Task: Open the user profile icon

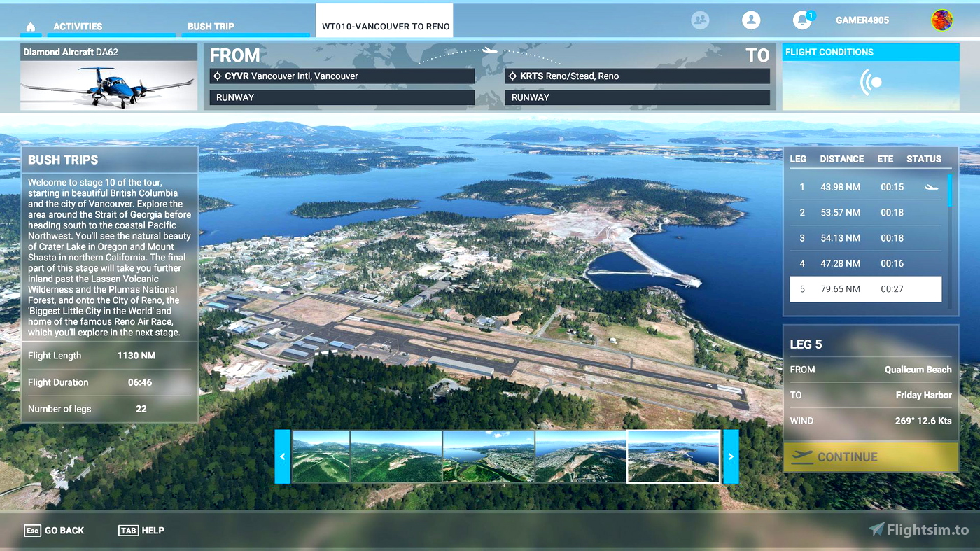Action: click(751, 20)
